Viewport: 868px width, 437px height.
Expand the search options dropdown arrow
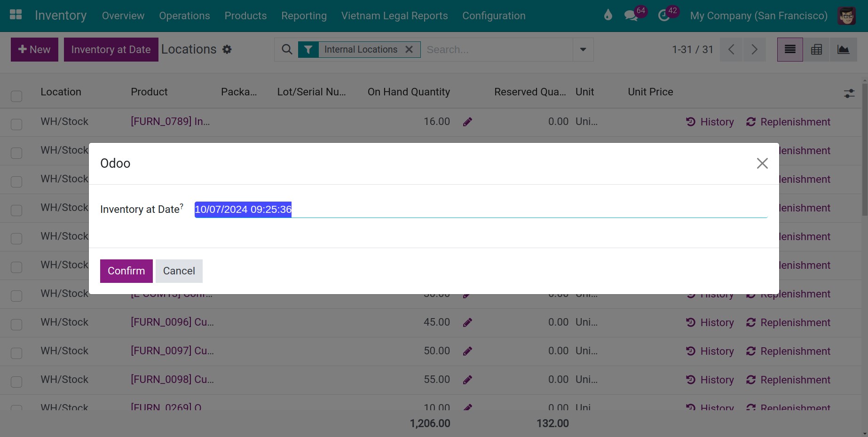click(583, 49)
